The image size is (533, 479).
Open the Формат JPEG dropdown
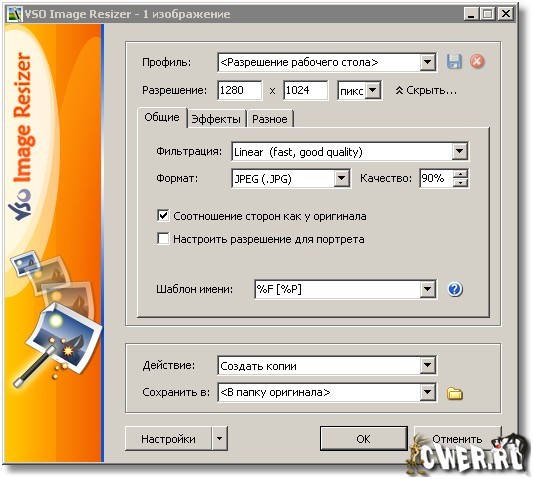click(x=342, y=178)
